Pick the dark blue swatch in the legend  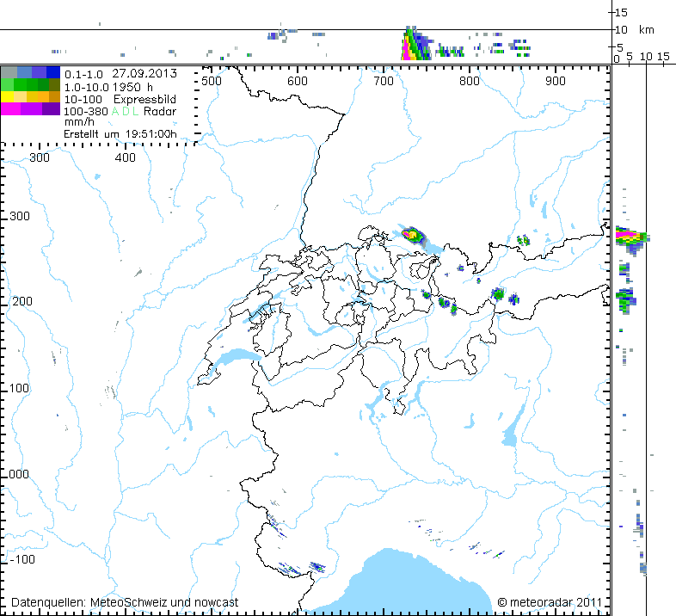click(53, 72)
